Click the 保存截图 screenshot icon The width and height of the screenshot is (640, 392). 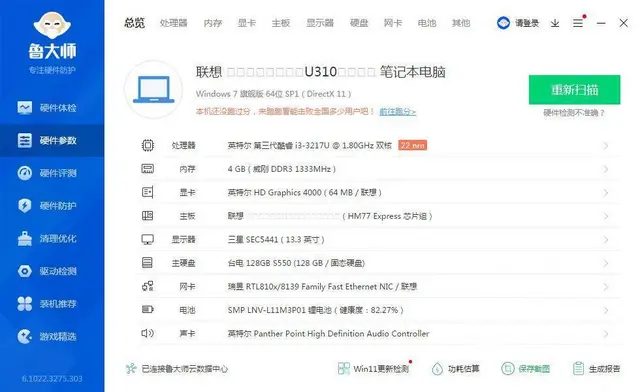(508, 369)
